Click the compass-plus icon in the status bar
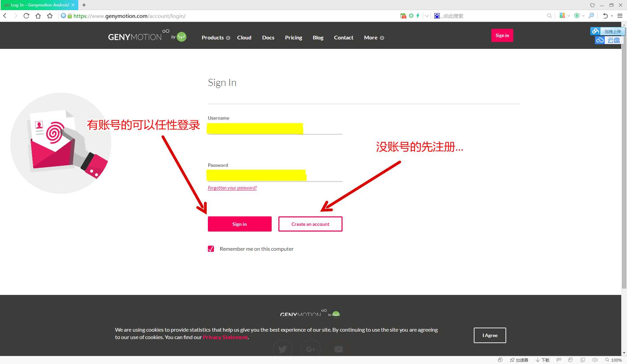Image resolution: width=627 pixels, height=364 pixels. 500,360
